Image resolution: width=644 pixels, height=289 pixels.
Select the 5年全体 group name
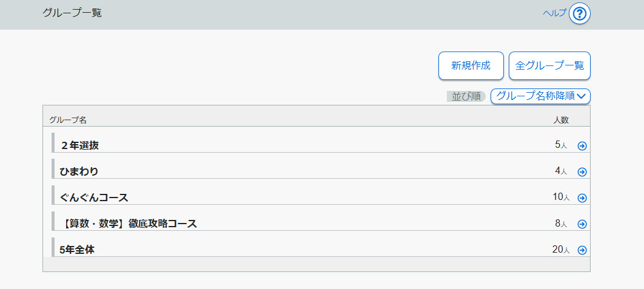(x=77, y=250)
